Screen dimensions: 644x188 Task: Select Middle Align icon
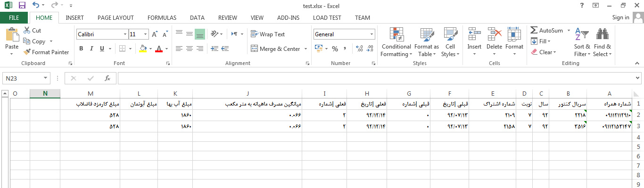[189, 33]
